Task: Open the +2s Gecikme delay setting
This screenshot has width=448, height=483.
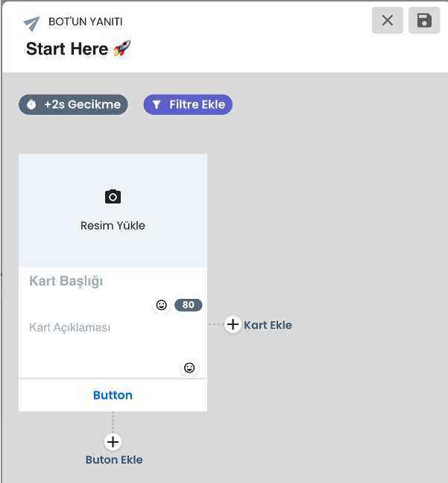Action: [73, 104]
